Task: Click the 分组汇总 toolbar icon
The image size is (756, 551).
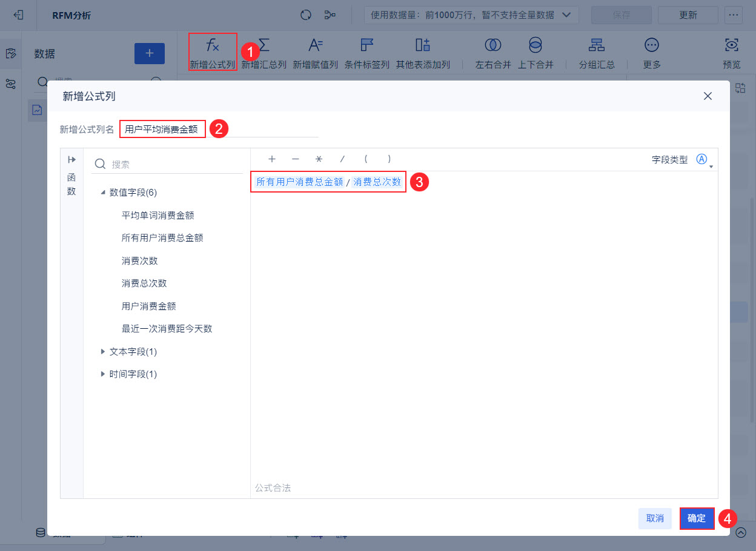Action: click(x=597, y=45)
